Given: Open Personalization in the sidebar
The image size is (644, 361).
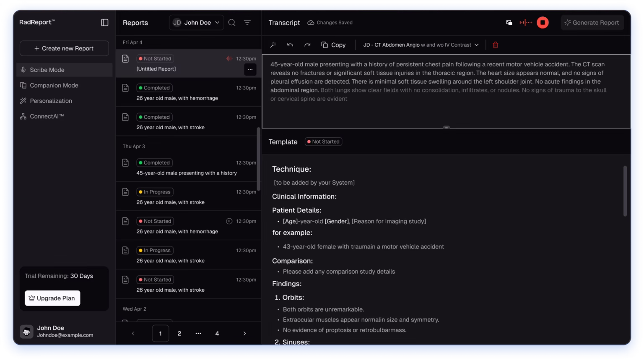Looking at the screenshot, I should click(51, 101).
